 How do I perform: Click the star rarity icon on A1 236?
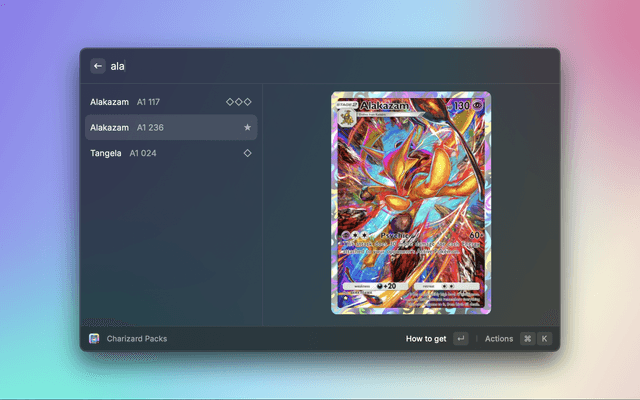247,128
